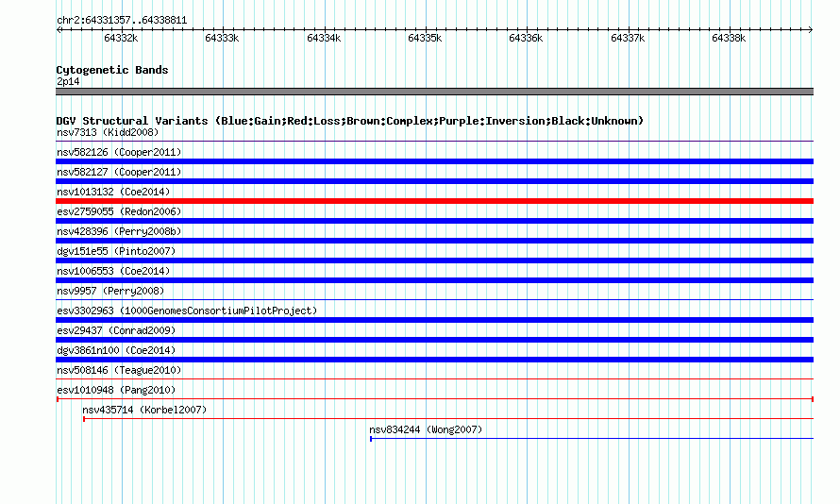Click the left arrow of the ruler
Image resolution: width=840 pixels, height=504 pixels.
(x=59, y=29)
